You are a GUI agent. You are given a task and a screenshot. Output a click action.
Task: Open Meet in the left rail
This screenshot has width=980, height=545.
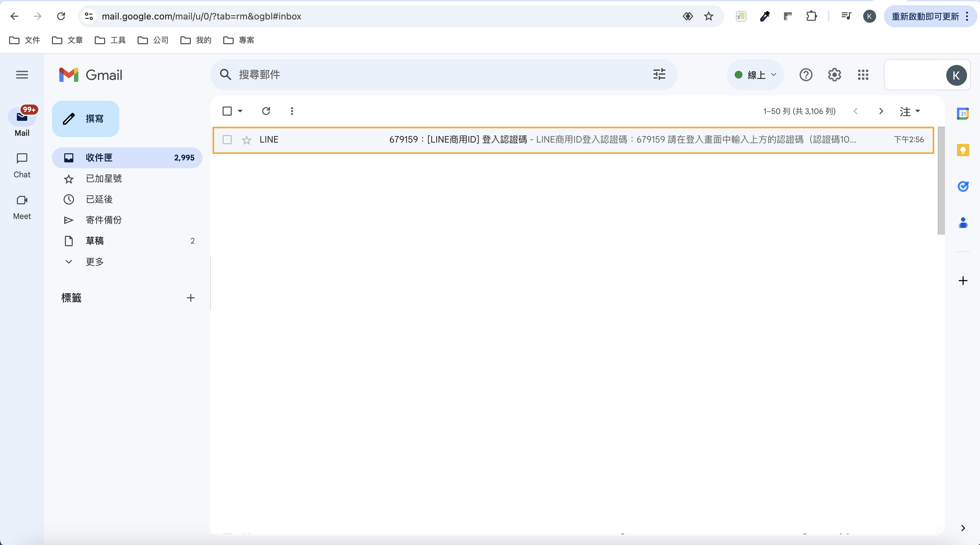click(22, 207)
